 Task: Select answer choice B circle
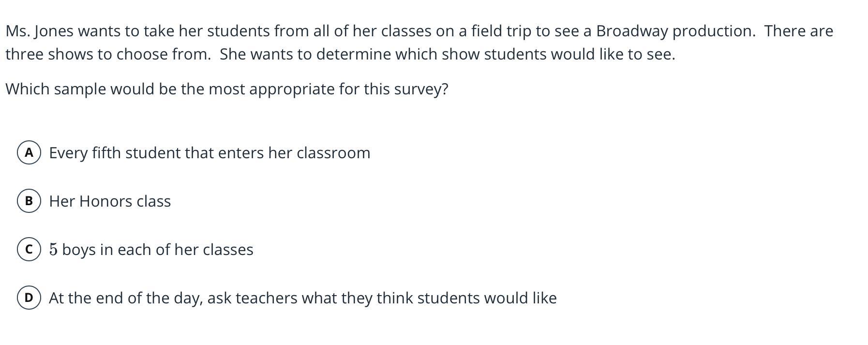click(x=29, y=201)
